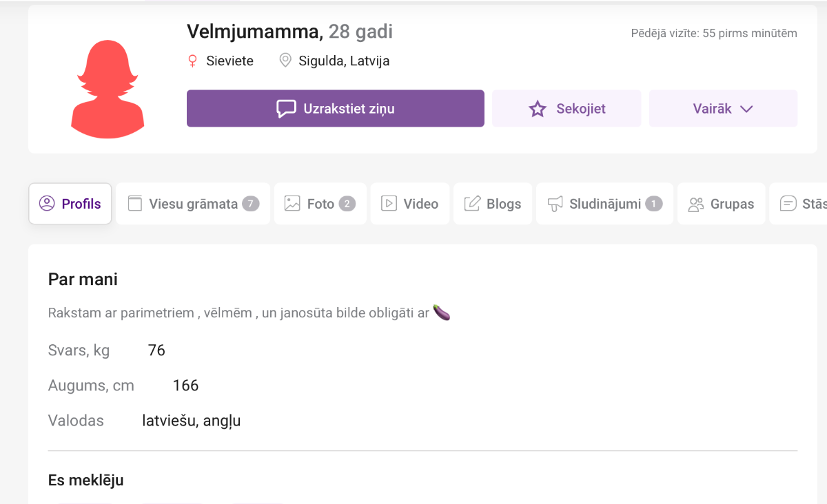Click the chevron arrow beside Vairāk
The height and width of the screenshot is (504, 827).
746,109
